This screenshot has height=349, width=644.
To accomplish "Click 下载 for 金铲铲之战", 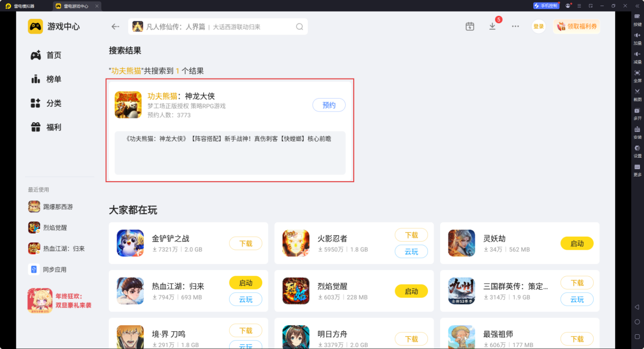I will (246, 243).
